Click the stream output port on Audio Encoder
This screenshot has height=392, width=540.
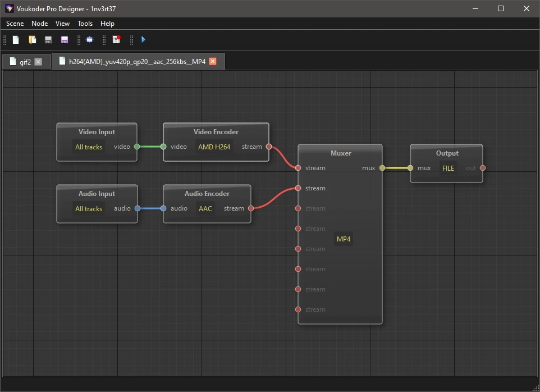251,208
